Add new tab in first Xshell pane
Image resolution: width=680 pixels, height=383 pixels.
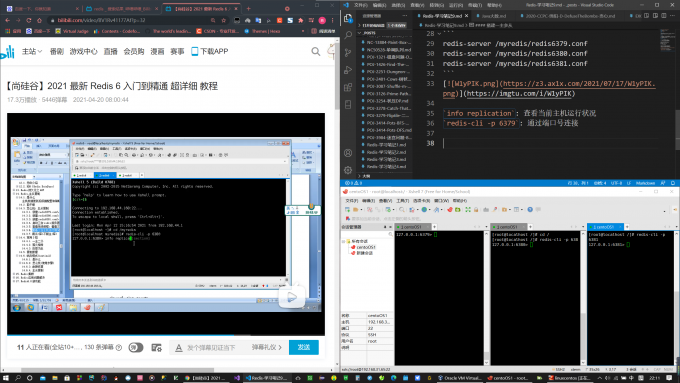(x=434, y=227)
